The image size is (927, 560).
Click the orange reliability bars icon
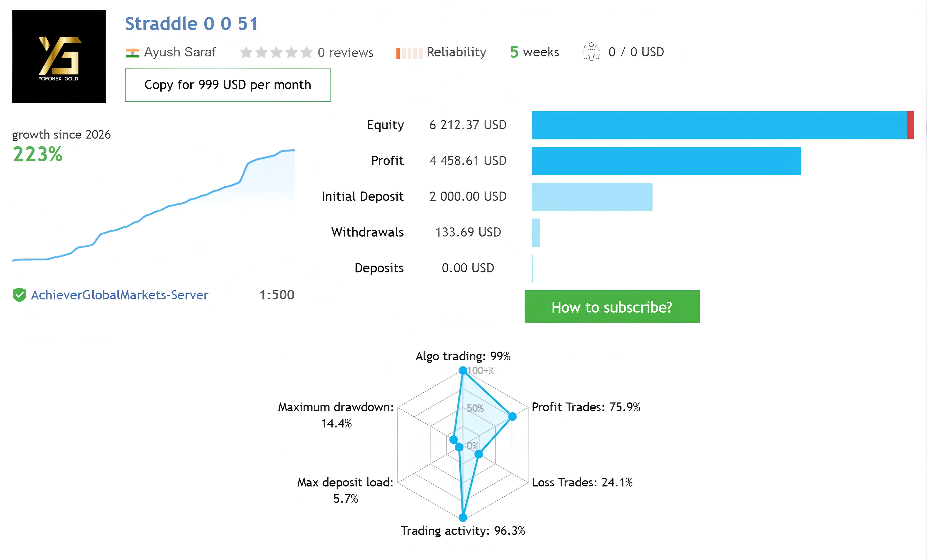click(409, 53)
